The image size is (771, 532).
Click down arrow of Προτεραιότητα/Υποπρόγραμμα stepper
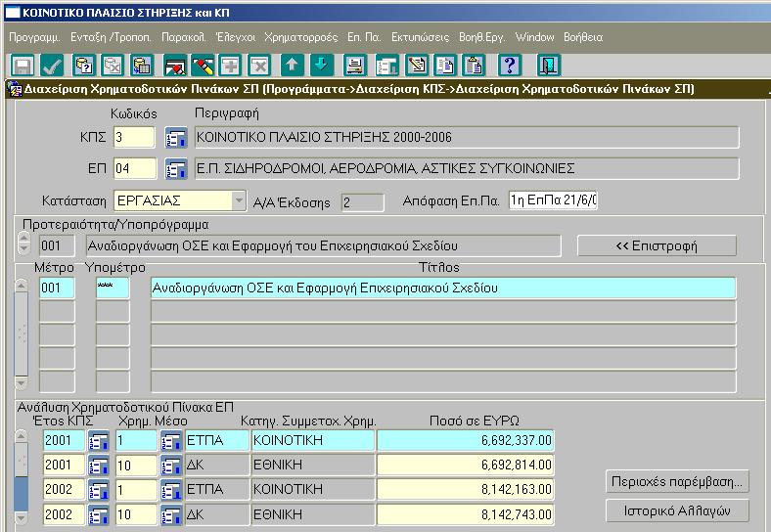point(23,249)
